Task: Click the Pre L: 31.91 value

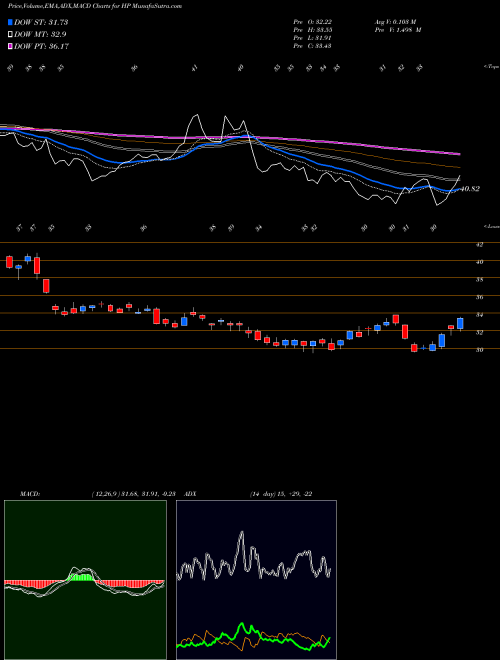Action: point(312,38)
